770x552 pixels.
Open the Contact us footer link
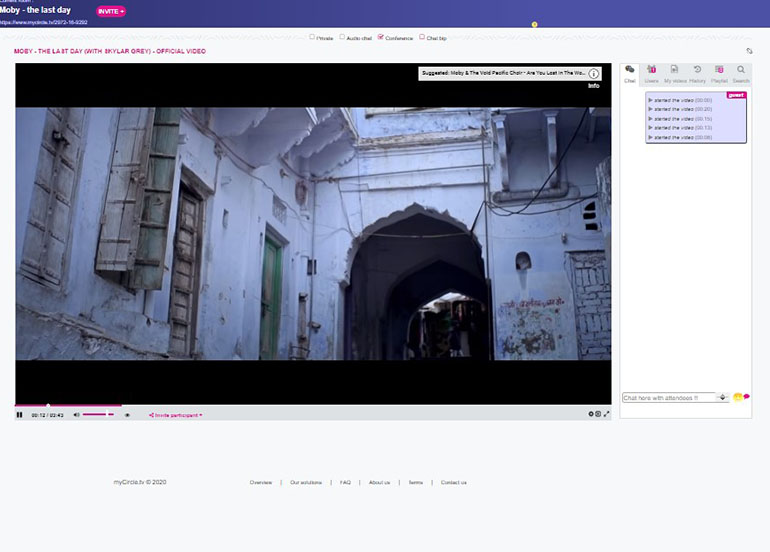click(x=454, y=483)
